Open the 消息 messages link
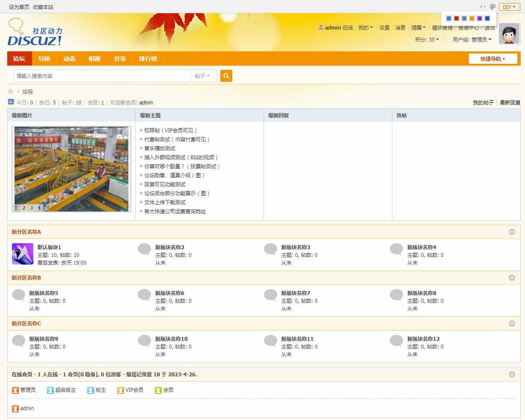 tap(400, 27)
